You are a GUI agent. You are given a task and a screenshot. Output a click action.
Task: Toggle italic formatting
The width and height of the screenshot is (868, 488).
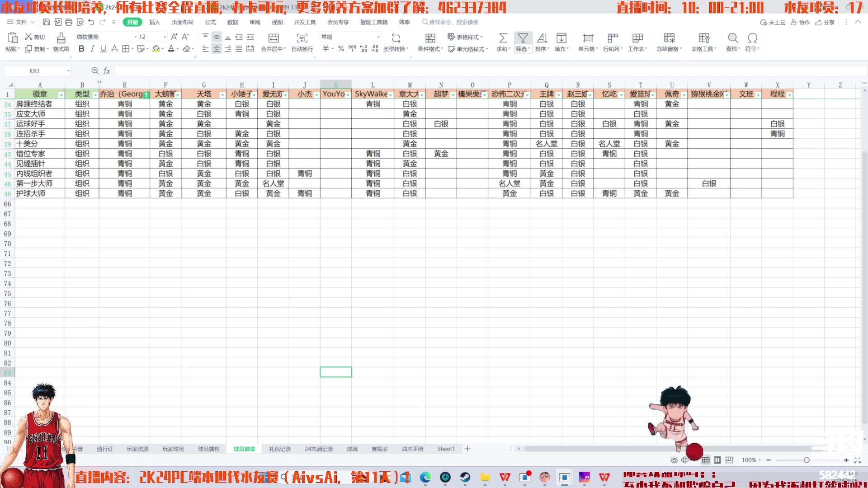pyautogui.click(x=92, y=49)
